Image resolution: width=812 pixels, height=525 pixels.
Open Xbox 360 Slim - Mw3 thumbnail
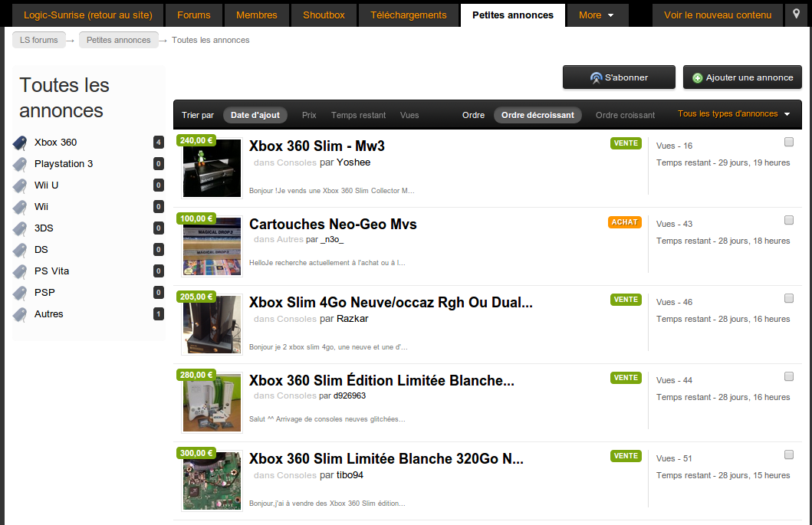coord(212,169)
